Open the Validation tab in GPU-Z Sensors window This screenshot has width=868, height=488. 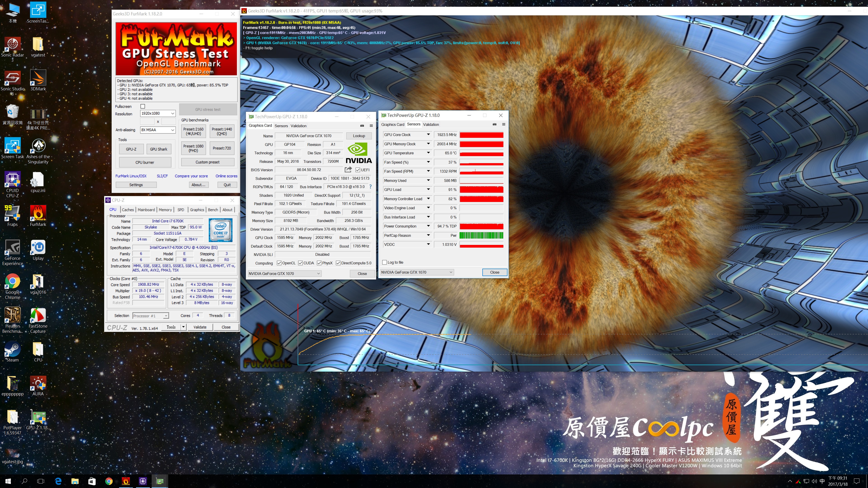click(x=431, y=124)
